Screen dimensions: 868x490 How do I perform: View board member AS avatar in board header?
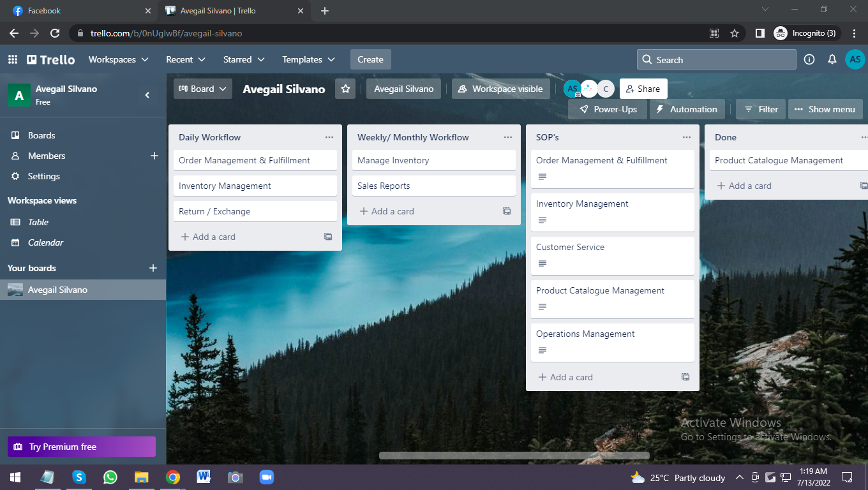(x=572, y=89)
